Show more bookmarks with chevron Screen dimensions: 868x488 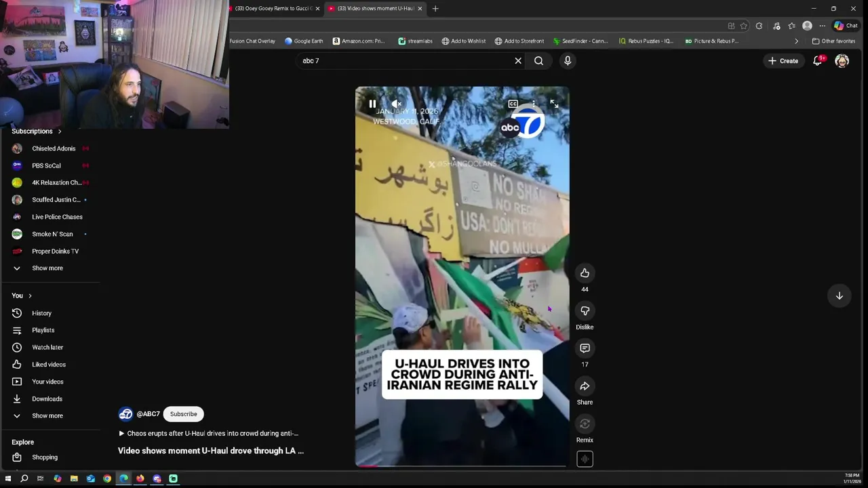click(796, 41)
